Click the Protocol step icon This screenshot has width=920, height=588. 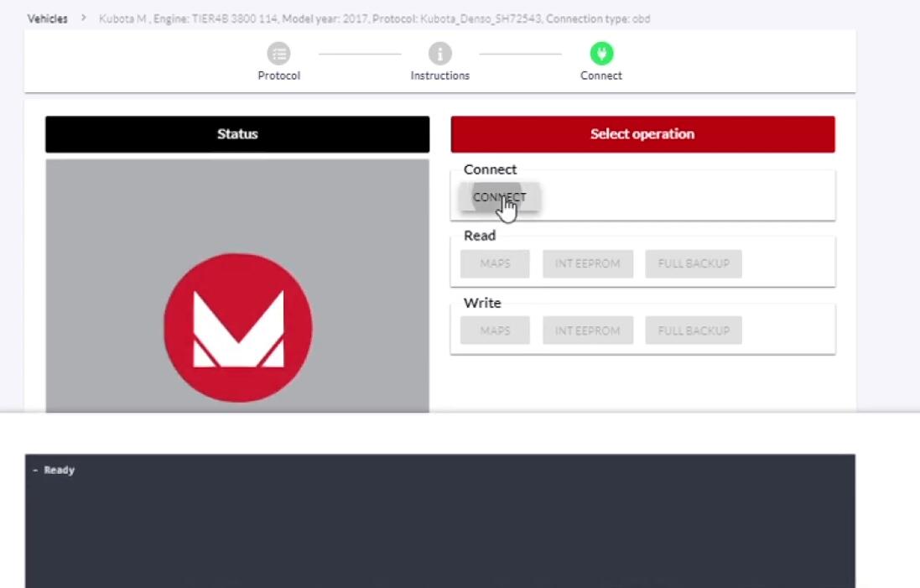click(278, 54)
